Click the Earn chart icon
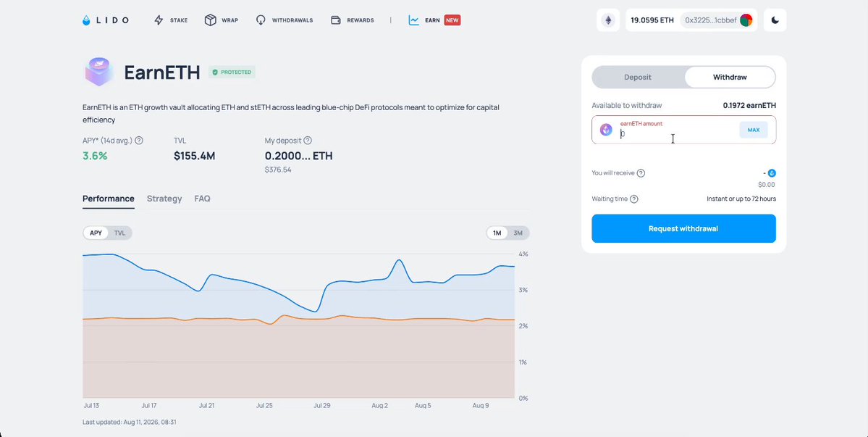Image resolution: width=868 pixels, height=437 pixels. (413, 20)
